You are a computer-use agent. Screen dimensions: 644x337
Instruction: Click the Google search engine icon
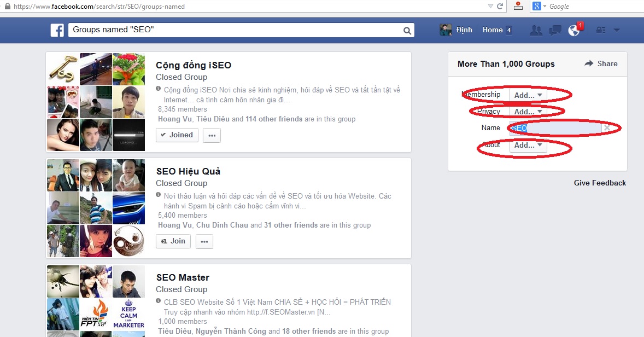coord(537,6)
